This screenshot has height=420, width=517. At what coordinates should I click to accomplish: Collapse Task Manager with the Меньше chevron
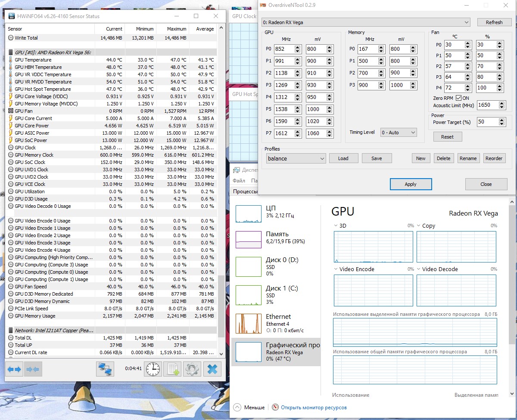237,407
